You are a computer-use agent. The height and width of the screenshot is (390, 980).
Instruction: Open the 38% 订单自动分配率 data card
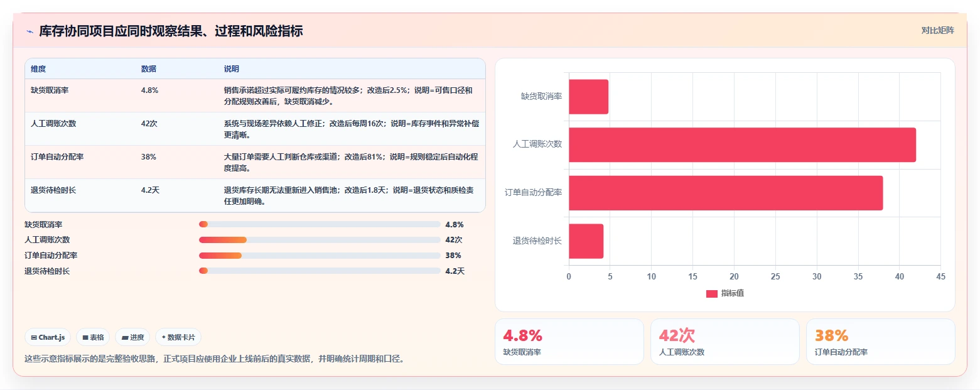pyautogui.click(x=881, y=342)
